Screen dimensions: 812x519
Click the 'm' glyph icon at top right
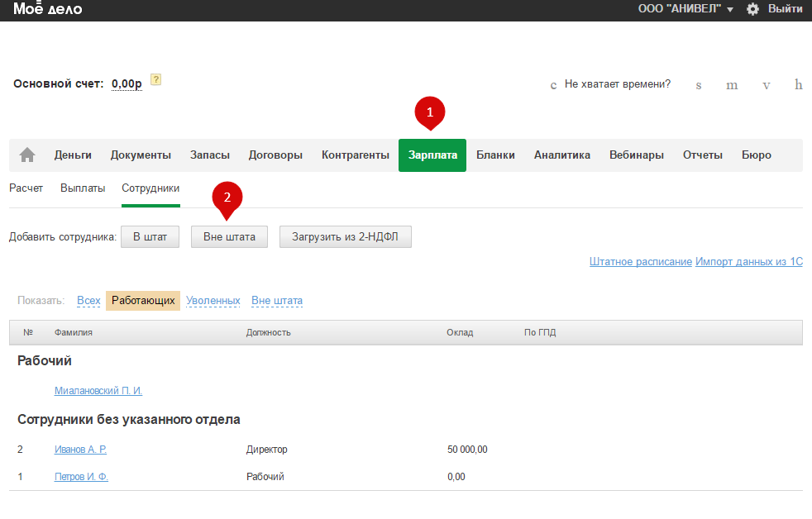coord(732,85)
